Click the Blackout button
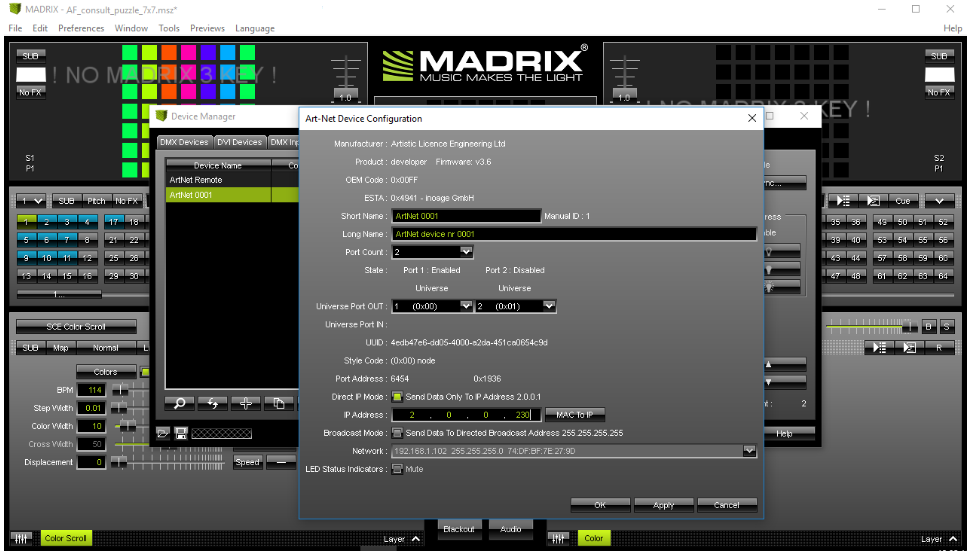Viewport: 972px width, 556px height. (459, 529)
